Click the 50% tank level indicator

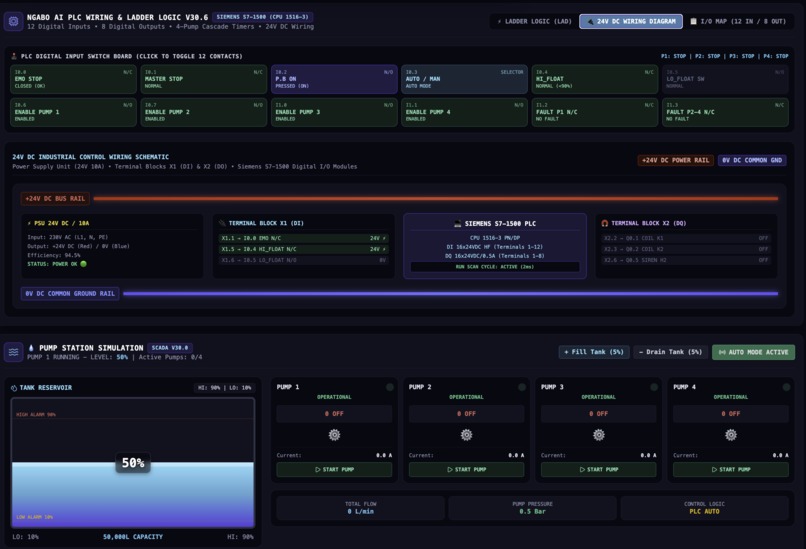coord(133,463)
